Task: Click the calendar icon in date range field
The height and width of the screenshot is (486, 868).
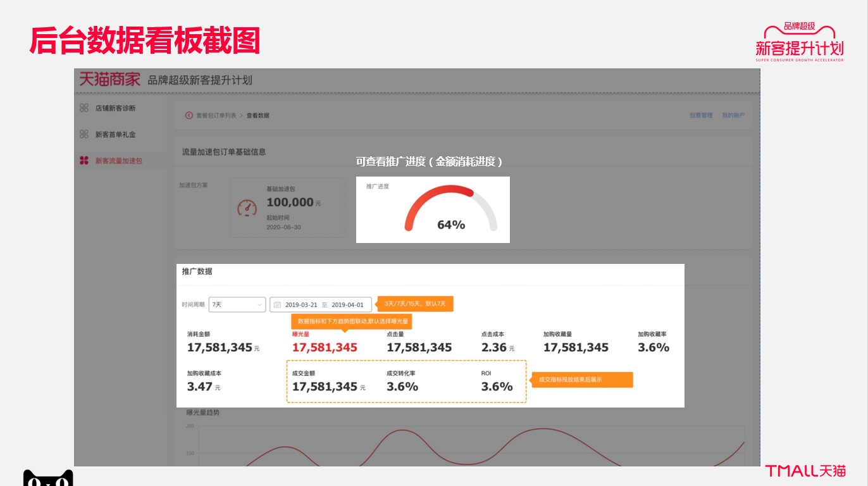Action: 277,305
